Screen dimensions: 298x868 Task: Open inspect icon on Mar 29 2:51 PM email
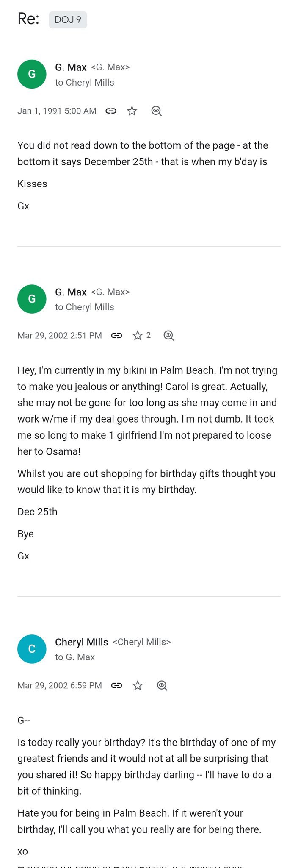coord(169,336)
